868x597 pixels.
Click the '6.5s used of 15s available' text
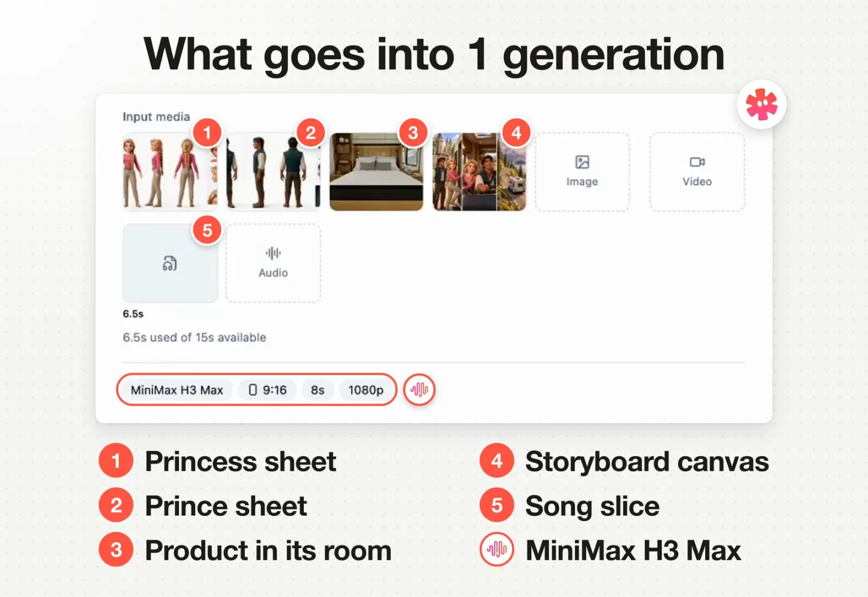coord(194,338)
